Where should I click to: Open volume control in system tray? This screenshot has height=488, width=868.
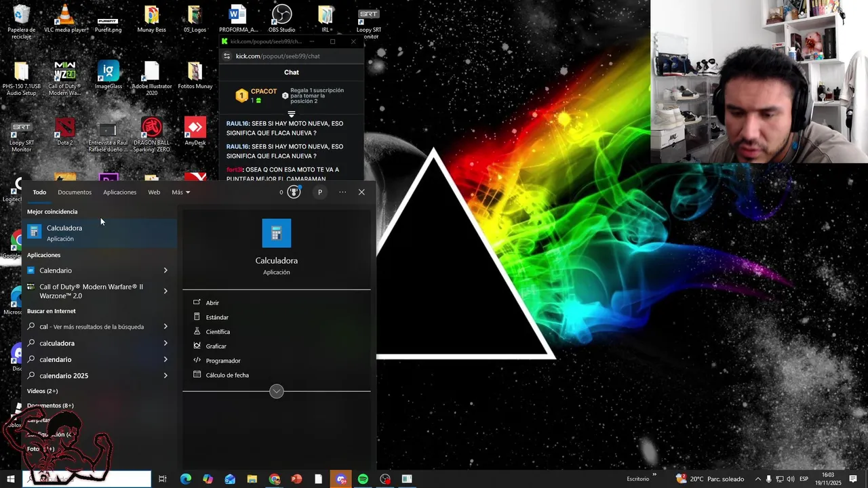[791, 479]
